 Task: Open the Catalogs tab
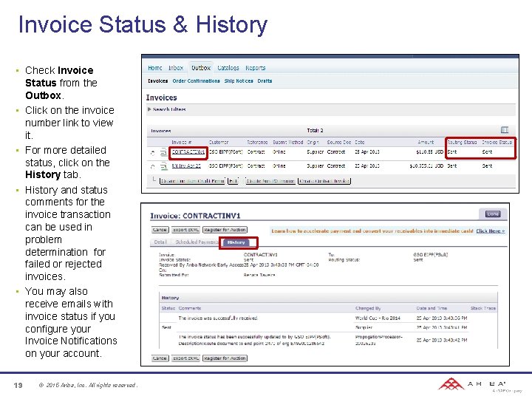point(228,68)
